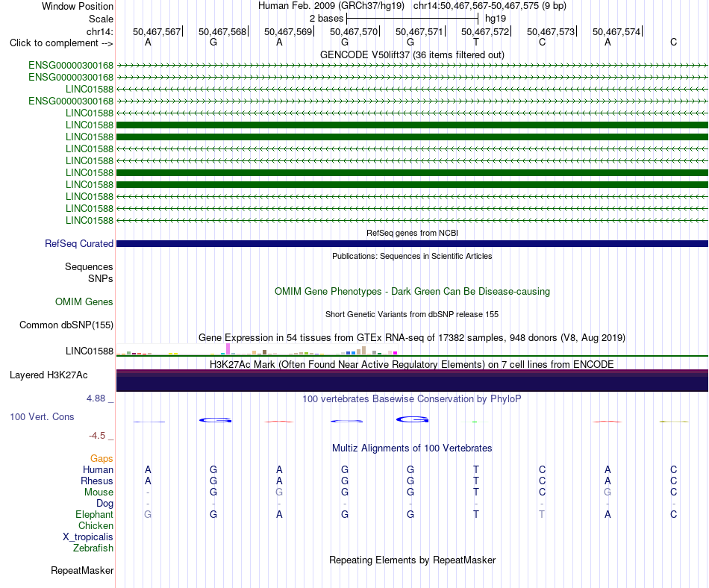Click Elephant row's light G under 50,467,567

click(x=148, y=514)
